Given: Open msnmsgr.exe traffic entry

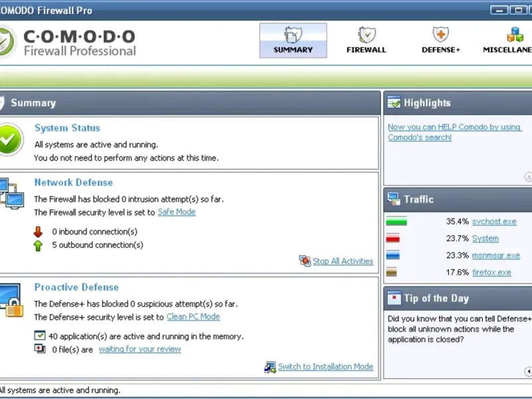Looking at the screenshot, I should point(495,255).
